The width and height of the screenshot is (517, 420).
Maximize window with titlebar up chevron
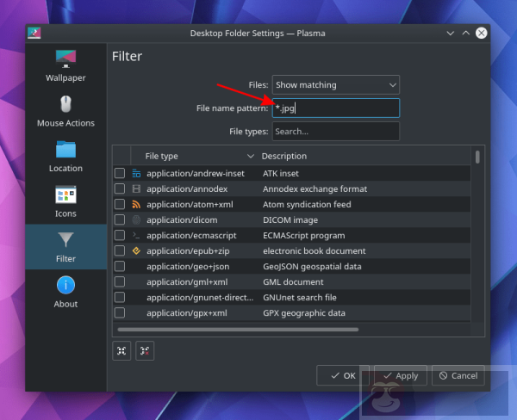pyautogui.click(x=466, y=33)
